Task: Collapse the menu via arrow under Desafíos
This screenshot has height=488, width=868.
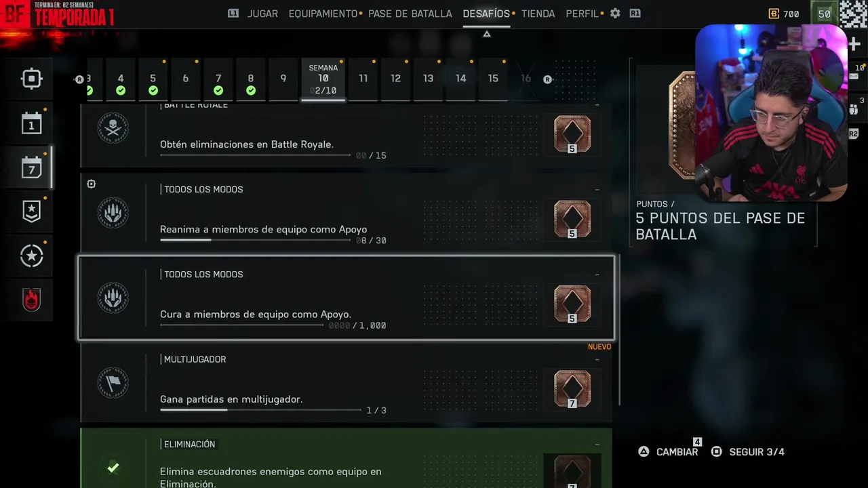Action: point(486,34)
